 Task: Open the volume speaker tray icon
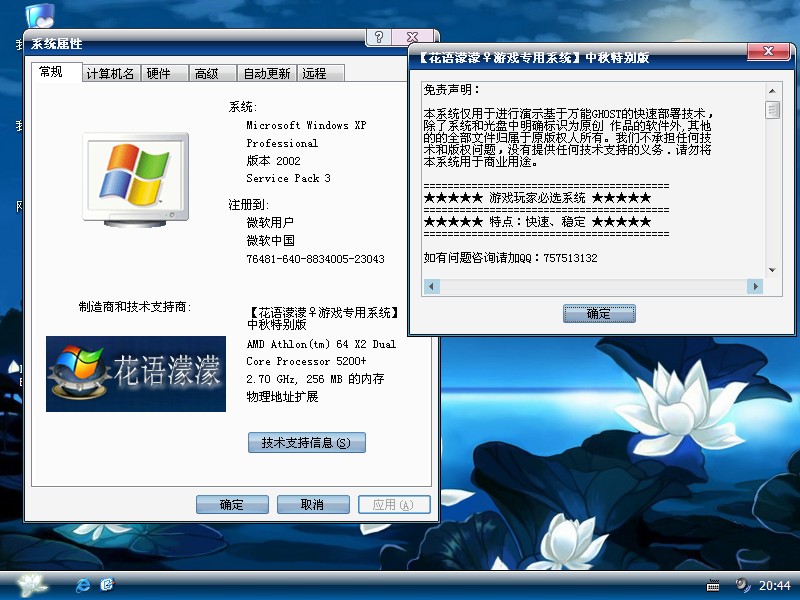[x=742, y=585]
